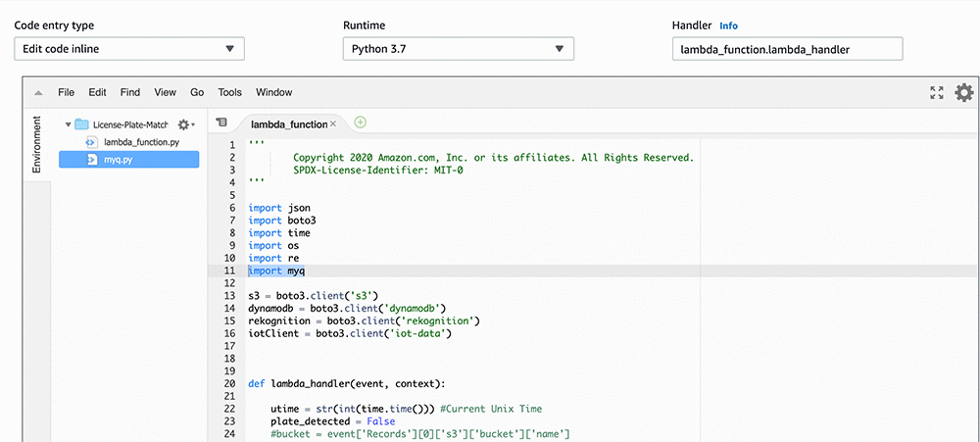Click the iotClient boto3.client line
The image size is (980, 442).
pyautogui.click(x=350, y=333)
